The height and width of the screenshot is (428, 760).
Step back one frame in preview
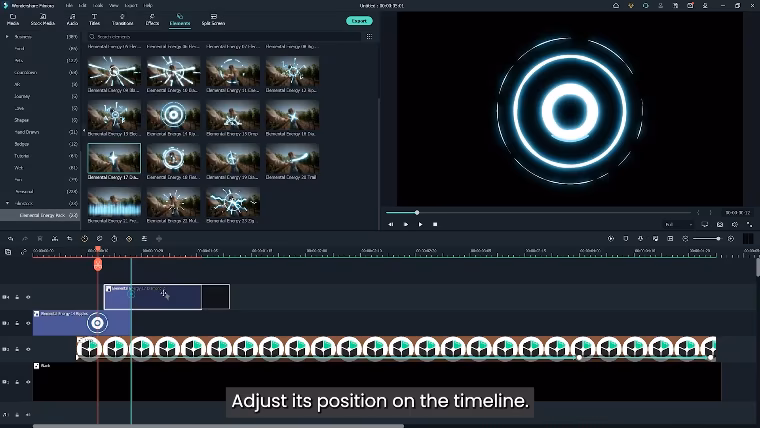(x=391, y=224)
